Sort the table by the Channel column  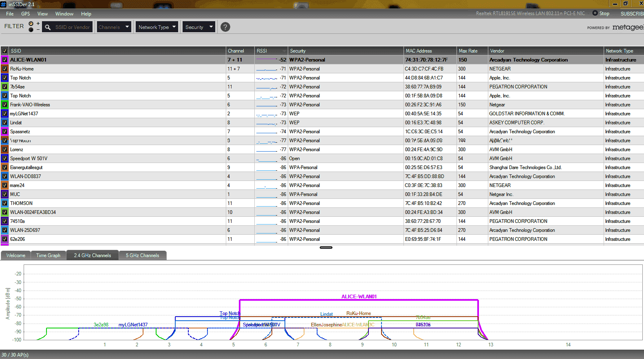(x=240, y=51)
